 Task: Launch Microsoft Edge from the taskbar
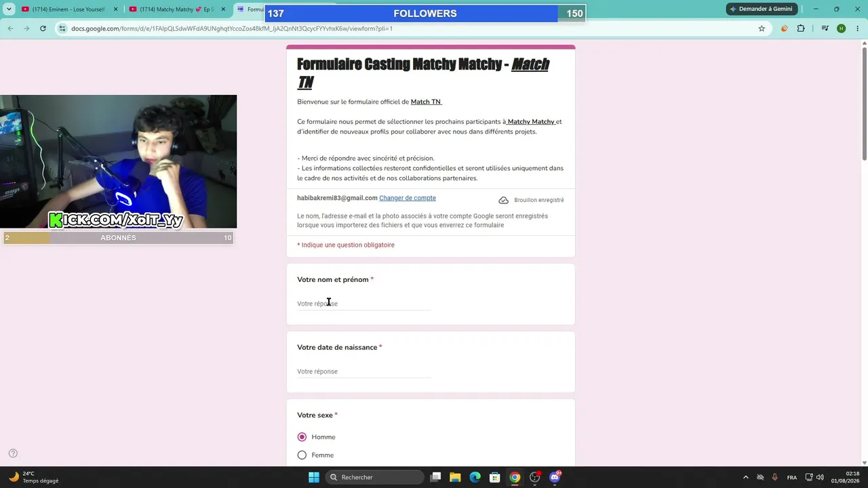(475, 477)
